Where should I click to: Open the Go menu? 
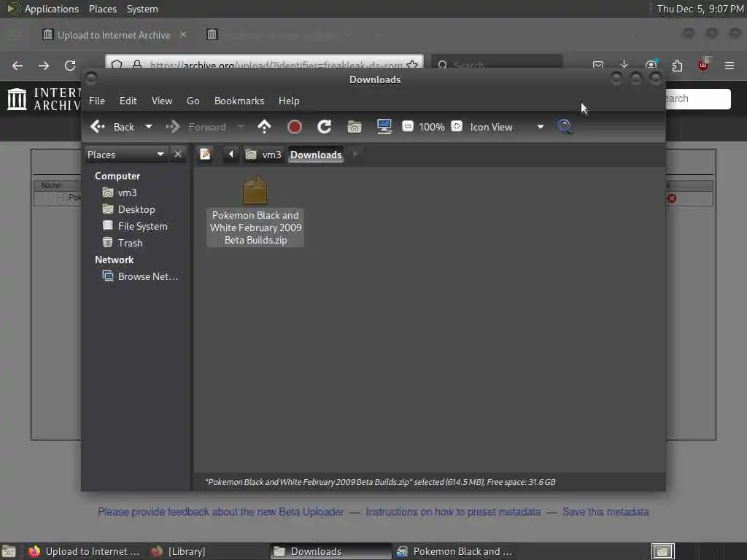[x=193, y=101]
